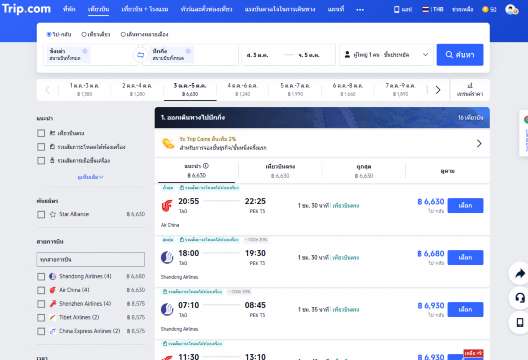528x360 pixels.
Task: Click the return date field (5 Jan)
Action: click(x=309, y=55)
